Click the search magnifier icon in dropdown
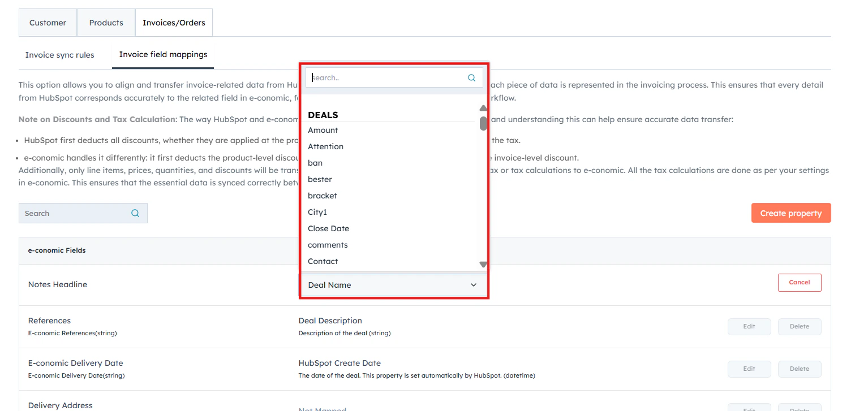Image resolution: width=868 pixels, height=411 pixels. tap(471, 78)
